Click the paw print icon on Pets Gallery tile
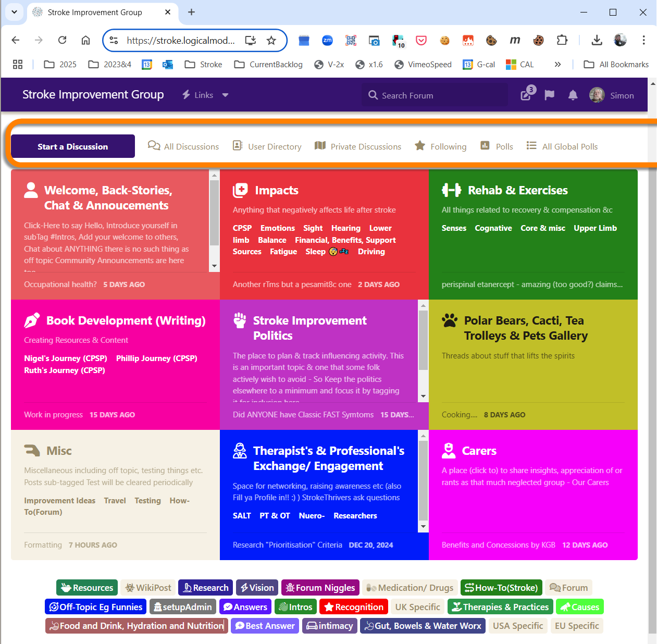 point(449,320)
